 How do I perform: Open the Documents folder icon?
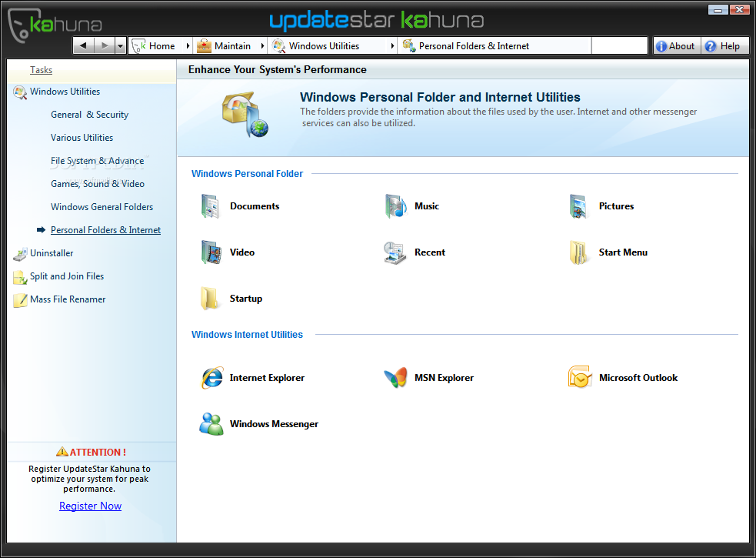click(x=210, y=206)
